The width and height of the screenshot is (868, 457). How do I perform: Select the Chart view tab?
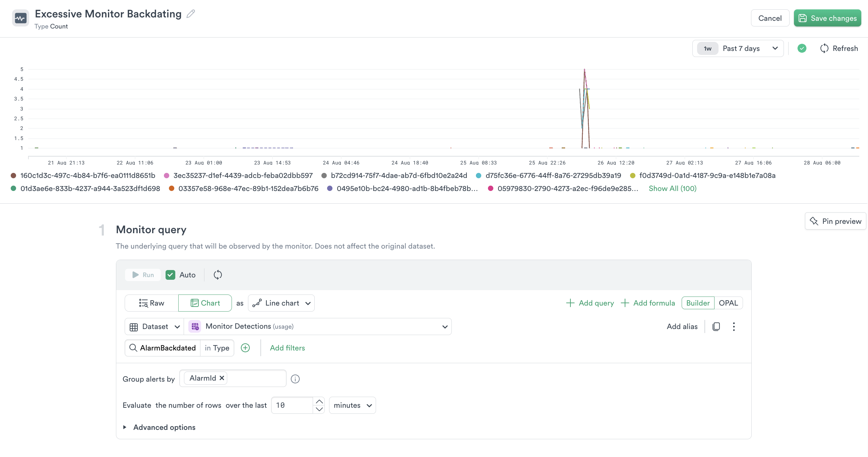(x=205, y=303)
